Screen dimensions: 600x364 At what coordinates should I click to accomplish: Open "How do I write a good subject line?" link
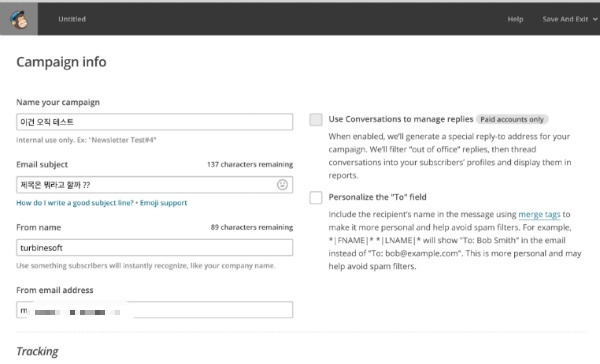point(75,203)
